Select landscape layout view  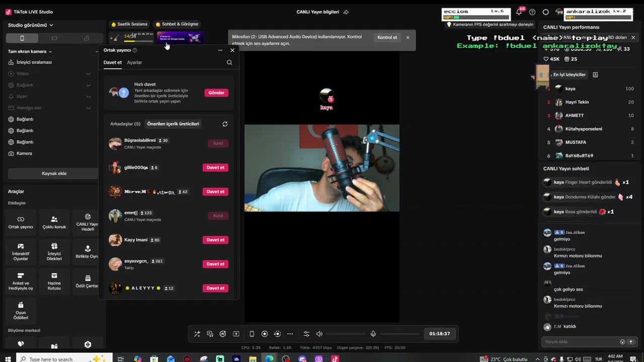point(54,38)
